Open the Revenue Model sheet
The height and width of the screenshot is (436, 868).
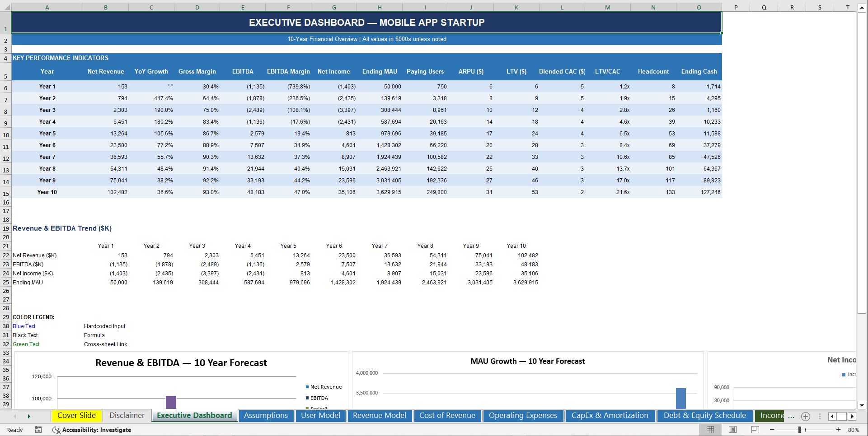(x=380, y=416)
